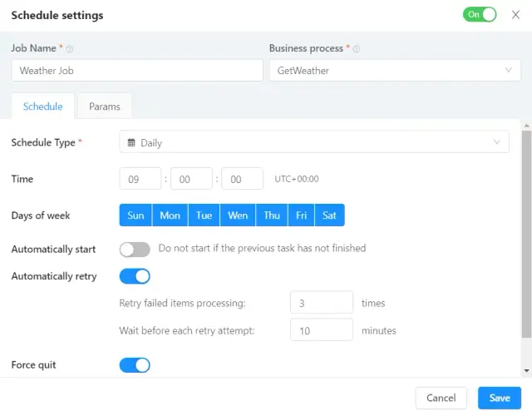The width and height of the screenshot is (532, 416).
Task: Click the help icon beside Job Name
Action: point(69,49)
